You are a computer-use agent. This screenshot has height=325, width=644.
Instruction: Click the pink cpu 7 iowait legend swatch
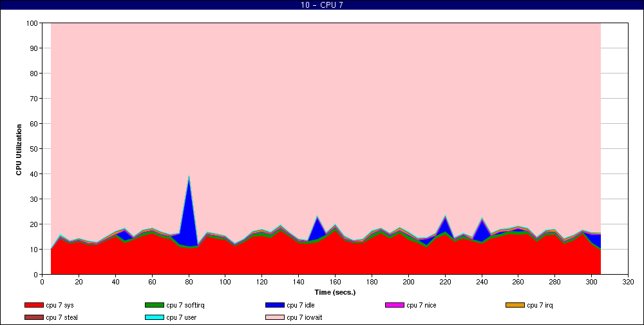275,318
